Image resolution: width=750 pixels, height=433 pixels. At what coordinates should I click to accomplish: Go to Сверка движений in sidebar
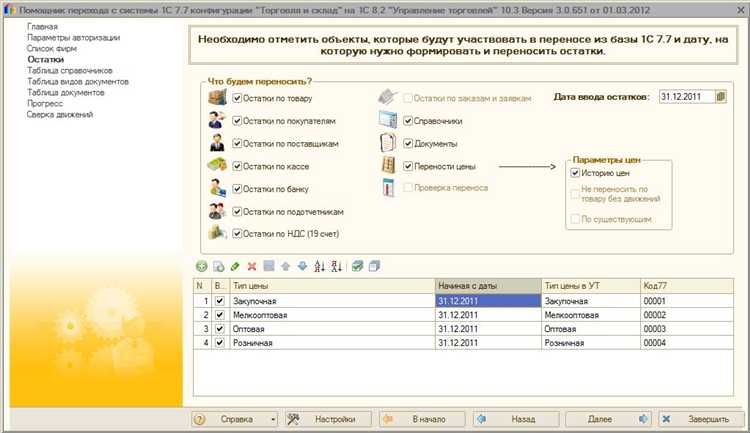coord(60,114)
